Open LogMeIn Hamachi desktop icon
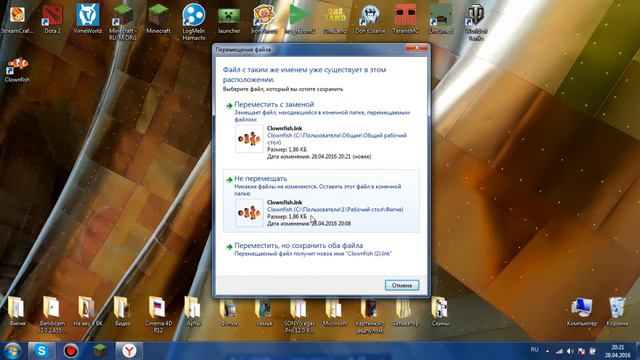Viewport: 640px width, 360px height. [x=193, y=21]
